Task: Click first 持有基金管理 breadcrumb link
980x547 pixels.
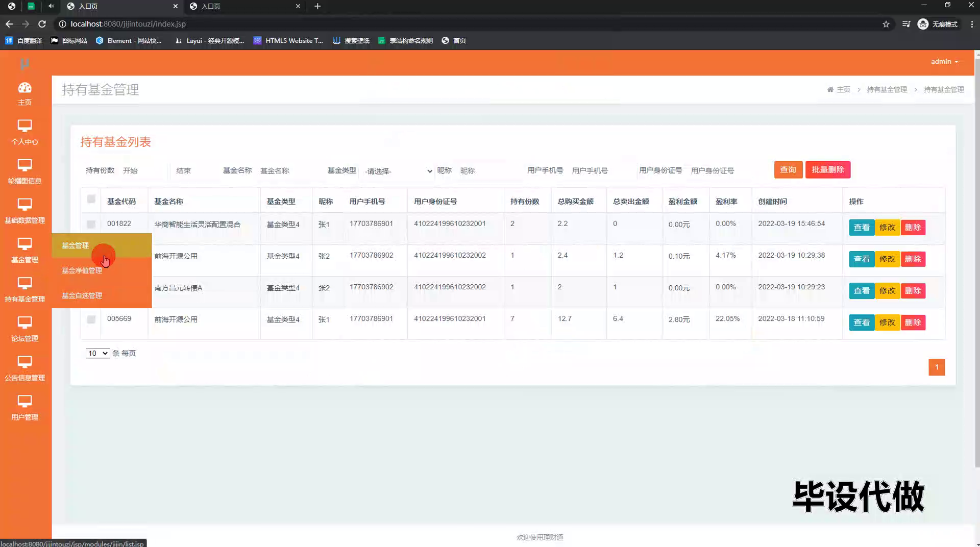Action: [887, 89]
